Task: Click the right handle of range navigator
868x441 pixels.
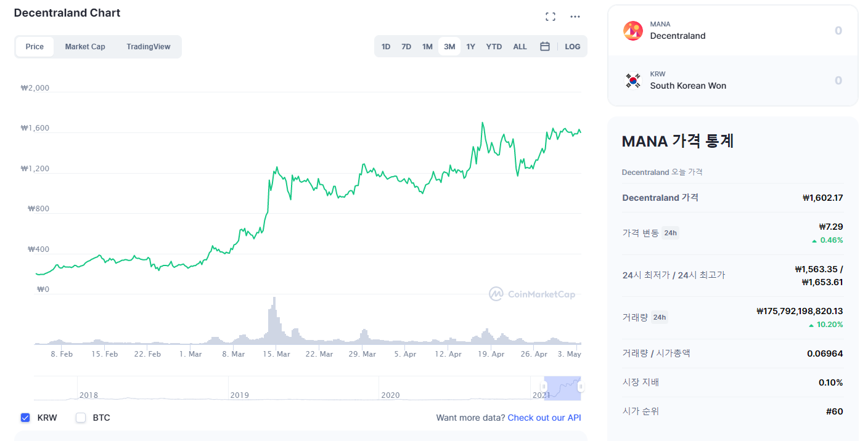Action: 581,387
